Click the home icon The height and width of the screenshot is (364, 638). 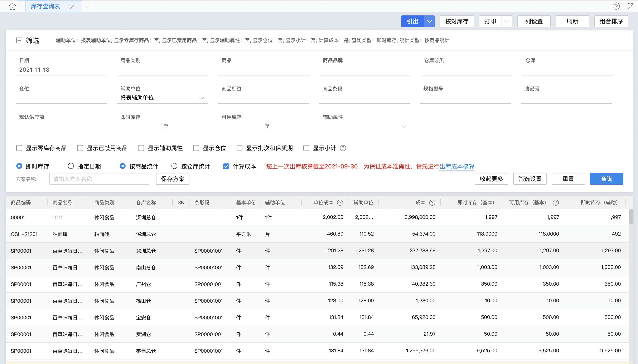pos(12,6)
